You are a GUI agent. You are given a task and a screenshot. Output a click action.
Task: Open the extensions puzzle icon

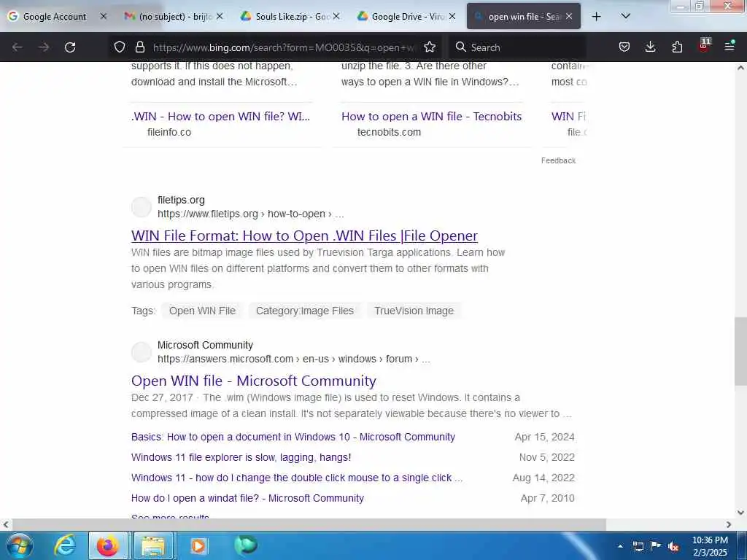pyautogui.click(x=677, y=47)
